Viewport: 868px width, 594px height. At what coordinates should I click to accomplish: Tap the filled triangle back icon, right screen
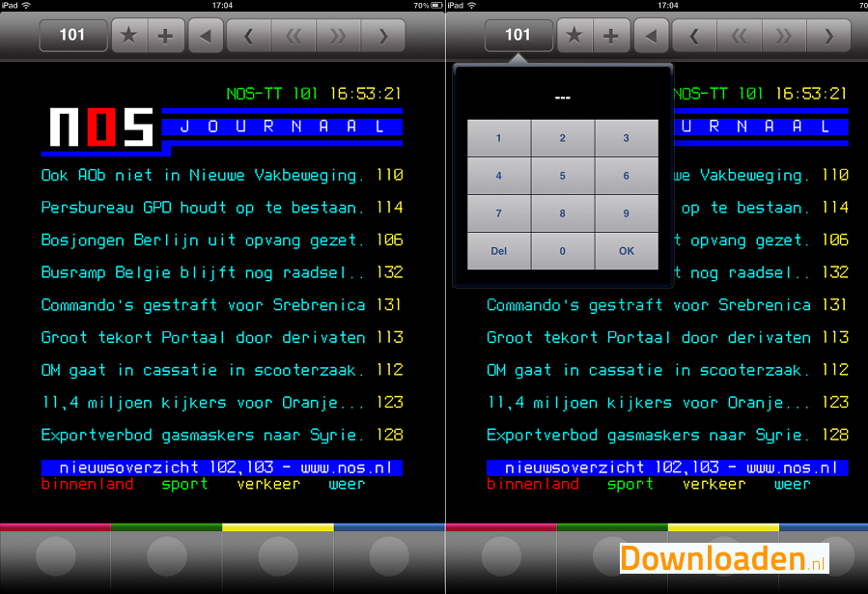(x=651, y=36)
